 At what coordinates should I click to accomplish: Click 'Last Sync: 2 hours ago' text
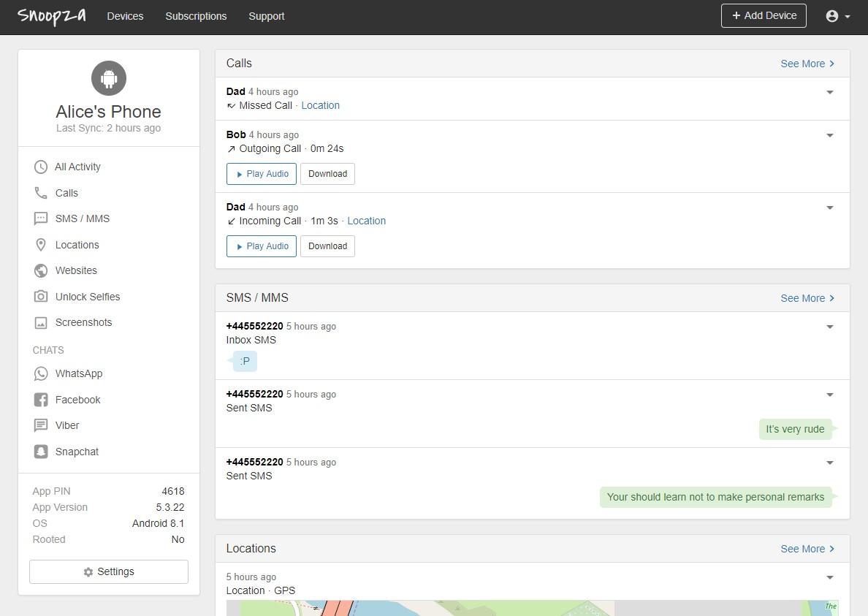coord(108,128)
